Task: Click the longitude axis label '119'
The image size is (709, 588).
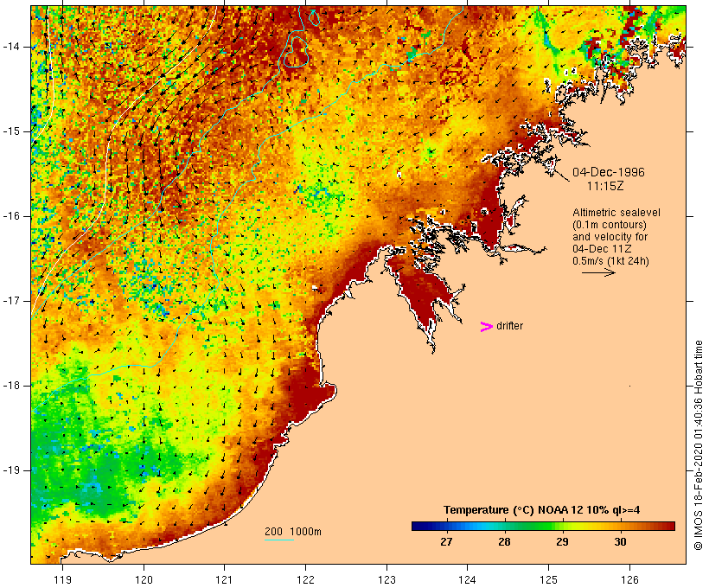Action: click(x=62, y=579)
